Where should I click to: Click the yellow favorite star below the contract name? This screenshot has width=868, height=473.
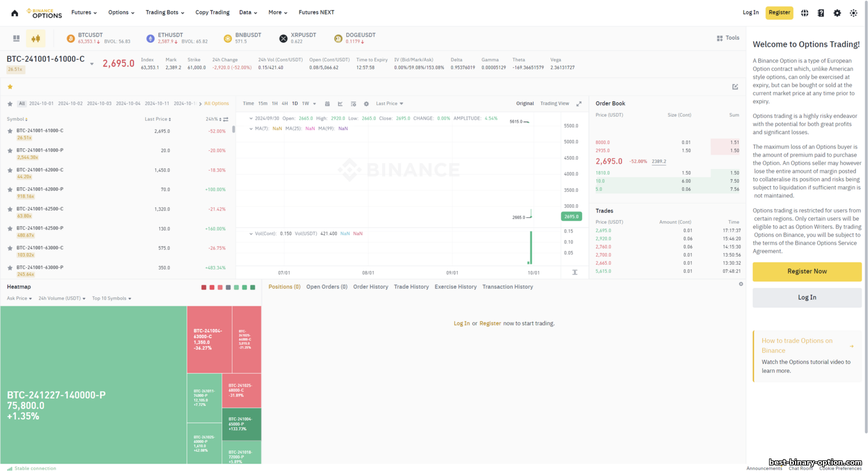(x=10, y=87)
